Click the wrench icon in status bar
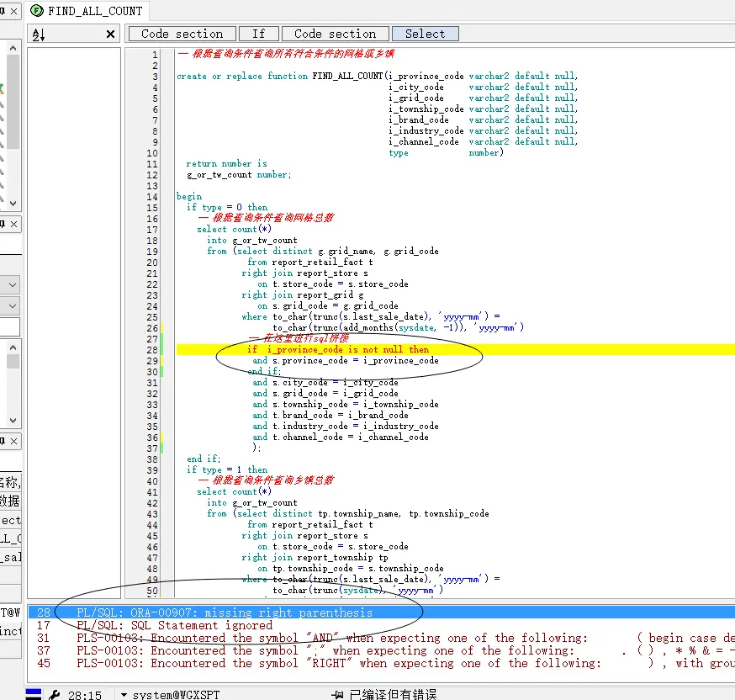The width and height of the screenshot is (735, 700). pyautogui.click(x=55, y=694)
